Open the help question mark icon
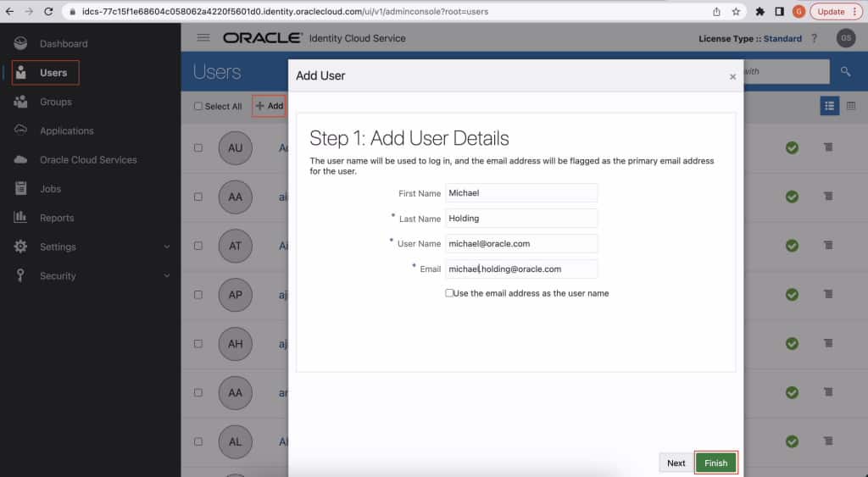The width and height of the screenshot is (868, 477). [814, 38]
